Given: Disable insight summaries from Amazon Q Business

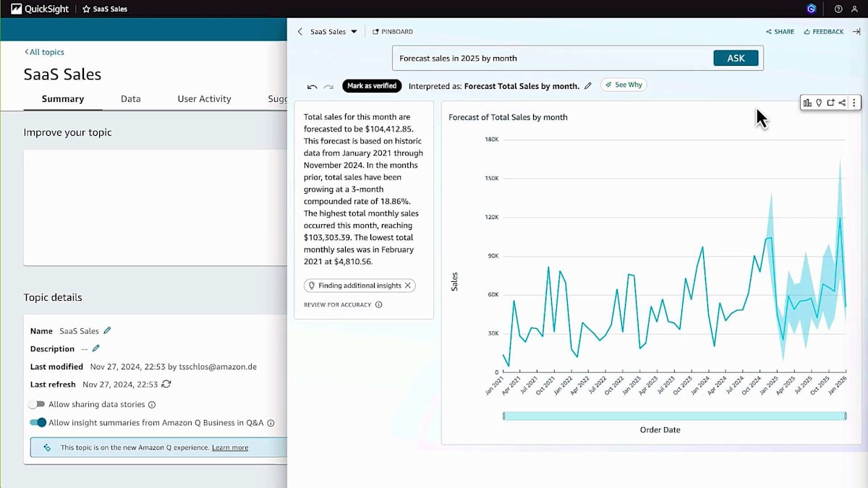Looking at the screenshot, I should [38, 422].
